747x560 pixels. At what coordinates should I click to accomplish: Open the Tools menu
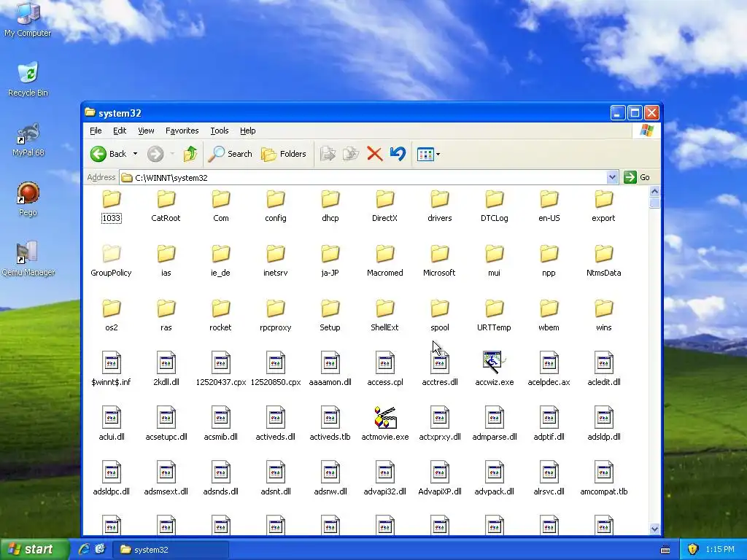pyautogui.click(x=219, y=131)
